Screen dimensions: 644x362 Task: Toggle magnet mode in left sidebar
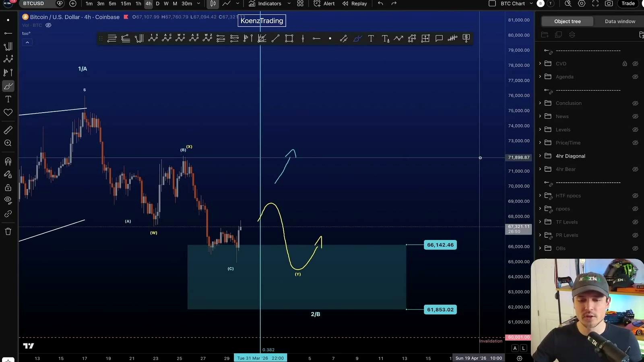click(x=8, y=161)
